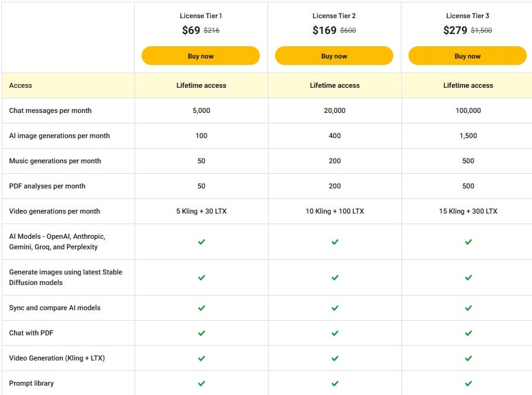The image size is (532, 395).
Task: Click the License Tier 3 heading
Action: pos(467,16)
